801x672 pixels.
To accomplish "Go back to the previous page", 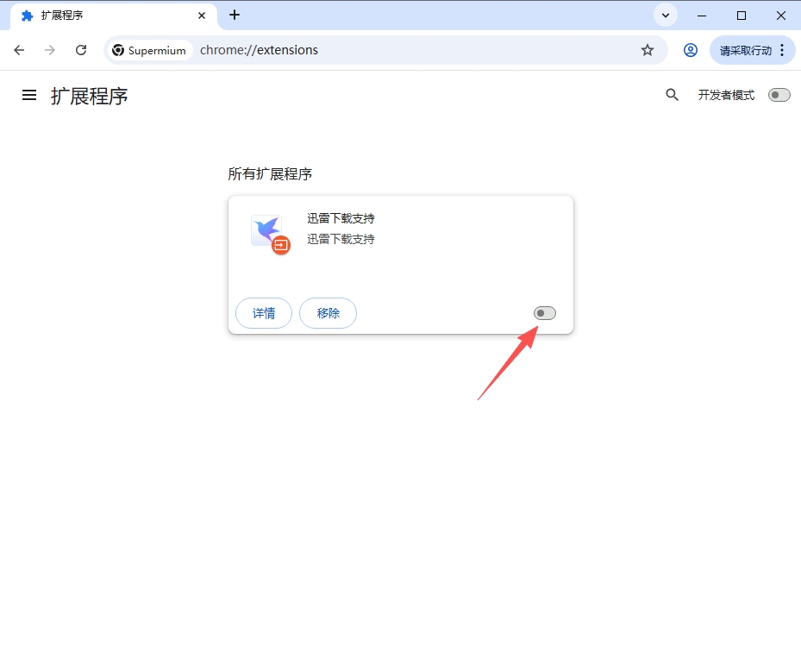I will click(x=19, y=50).
